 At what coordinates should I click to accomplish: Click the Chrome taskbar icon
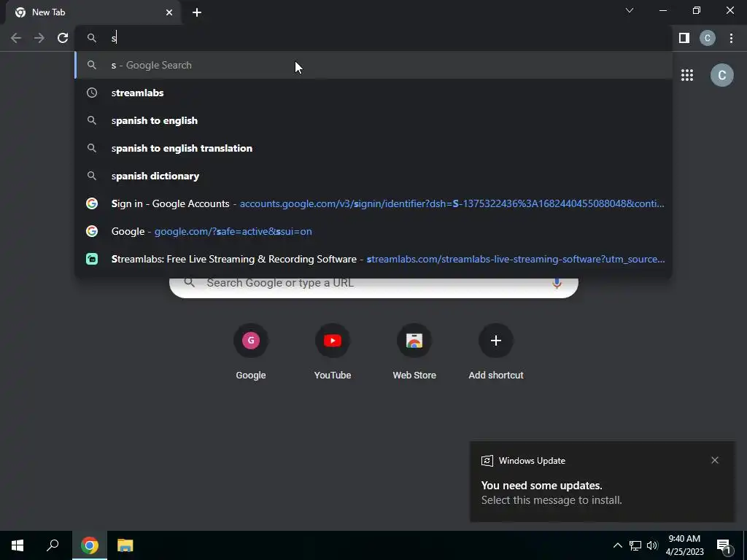point(90,545)
